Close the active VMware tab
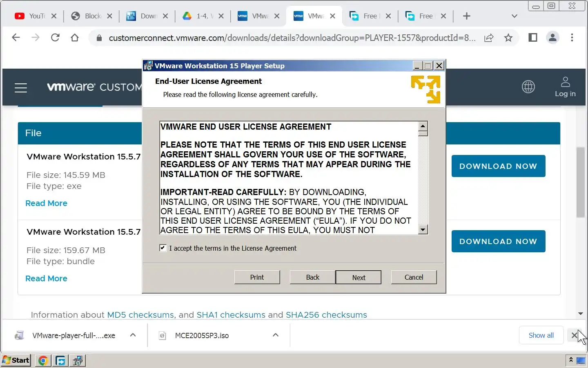 pyautogui.click(x=332, y=16)
